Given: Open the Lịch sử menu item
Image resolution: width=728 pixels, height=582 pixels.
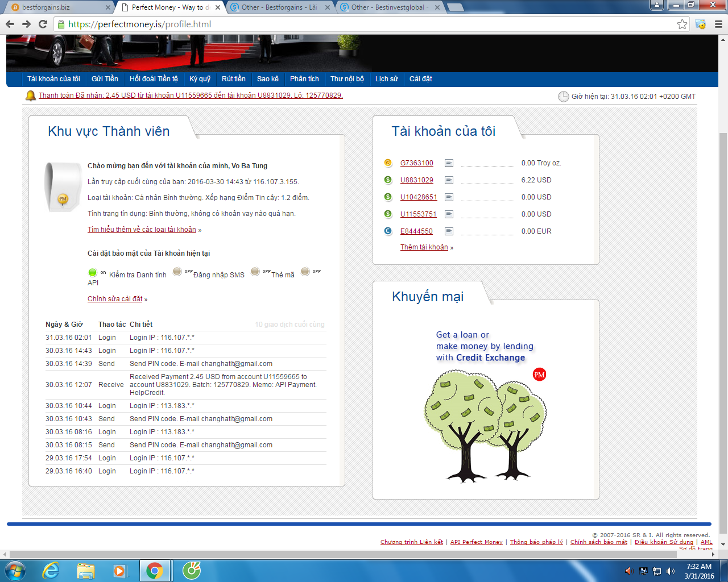Looking at the screenshot, I should pyautogui.click(x=387, y=79).
